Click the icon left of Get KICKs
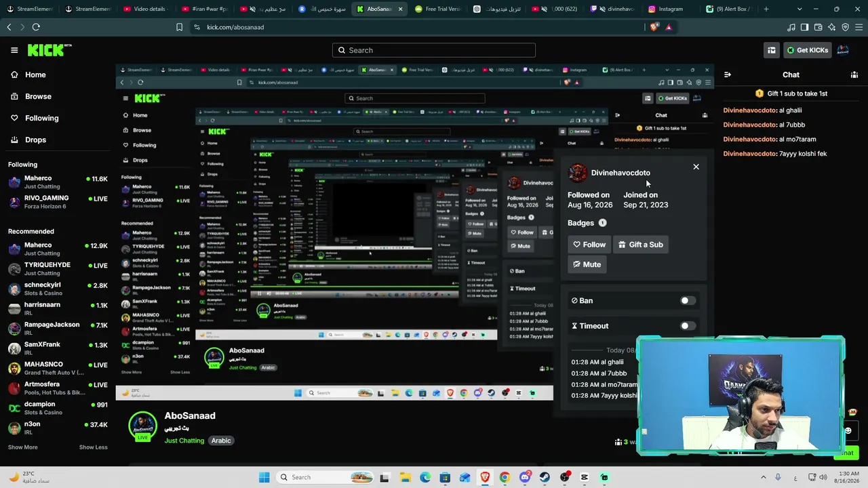 click(x=772, y=50)
